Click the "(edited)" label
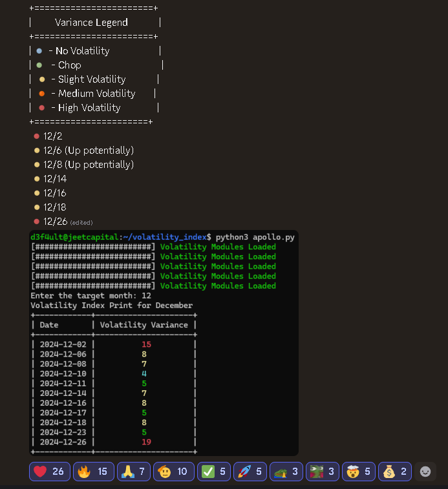The height and width of the screenshot is (489, 448). point(81,223)
